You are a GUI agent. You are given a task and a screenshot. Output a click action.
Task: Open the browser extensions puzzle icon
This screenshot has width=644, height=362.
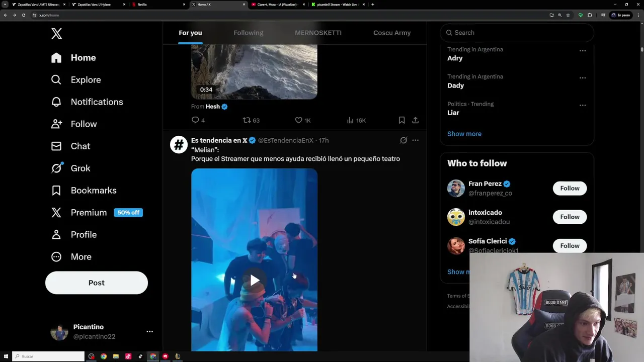(590, 15)
